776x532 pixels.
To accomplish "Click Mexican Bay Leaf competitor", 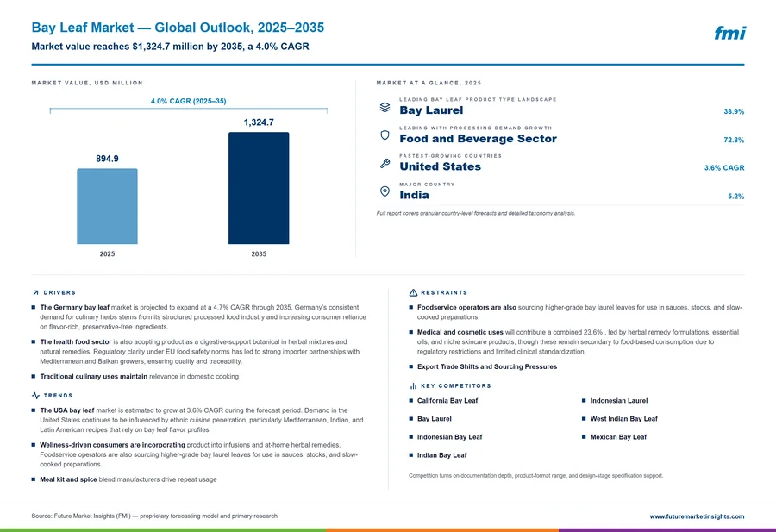I will (618, 437).
